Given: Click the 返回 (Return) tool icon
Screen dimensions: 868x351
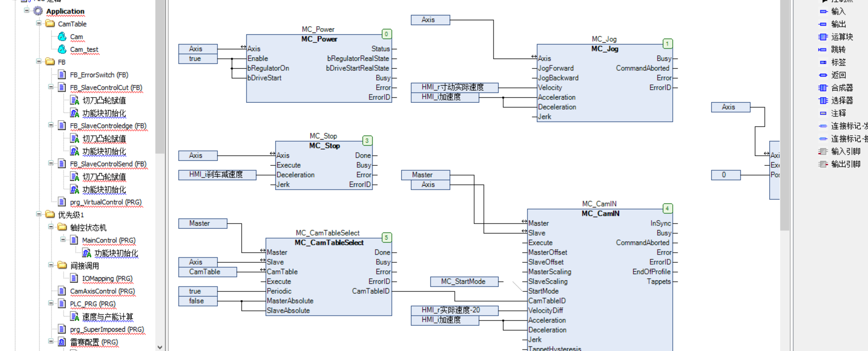Looking at the screenshot, I should (823, 75).
